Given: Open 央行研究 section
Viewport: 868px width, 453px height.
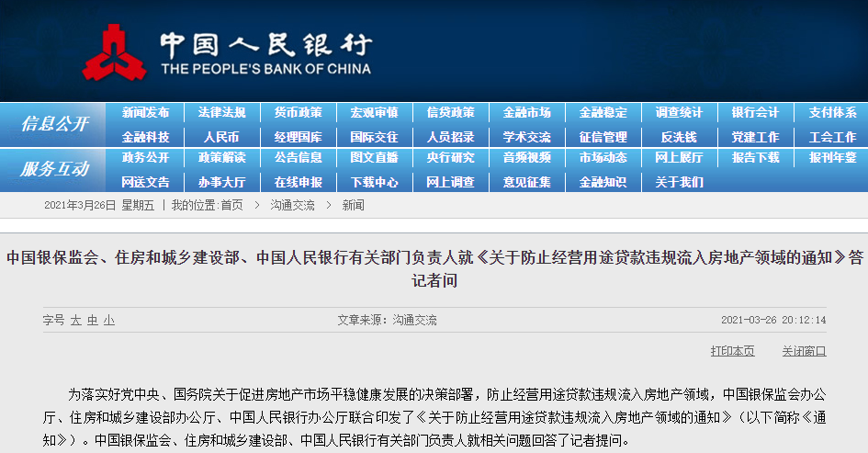Looking at the screenshot, I should (x=451, y=158).
